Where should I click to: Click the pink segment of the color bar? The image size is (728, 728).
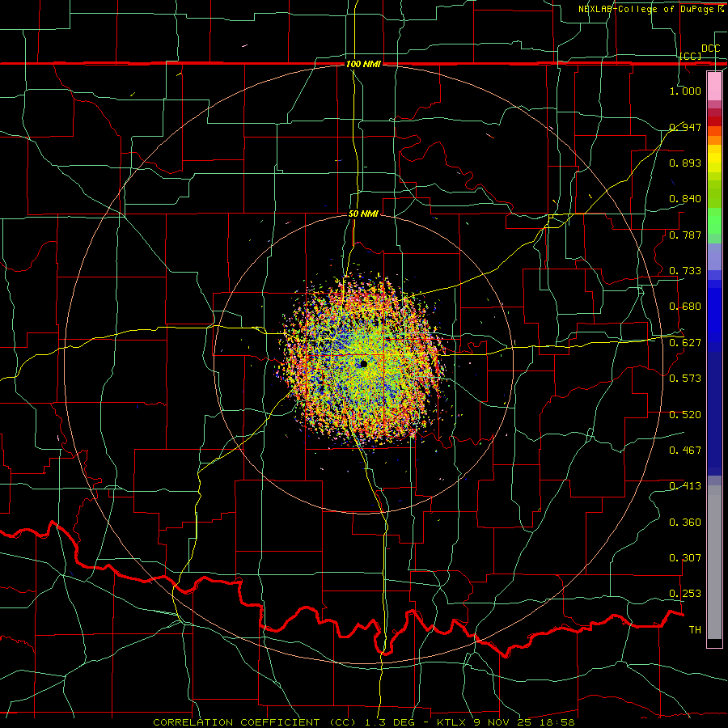pos(714,86)
